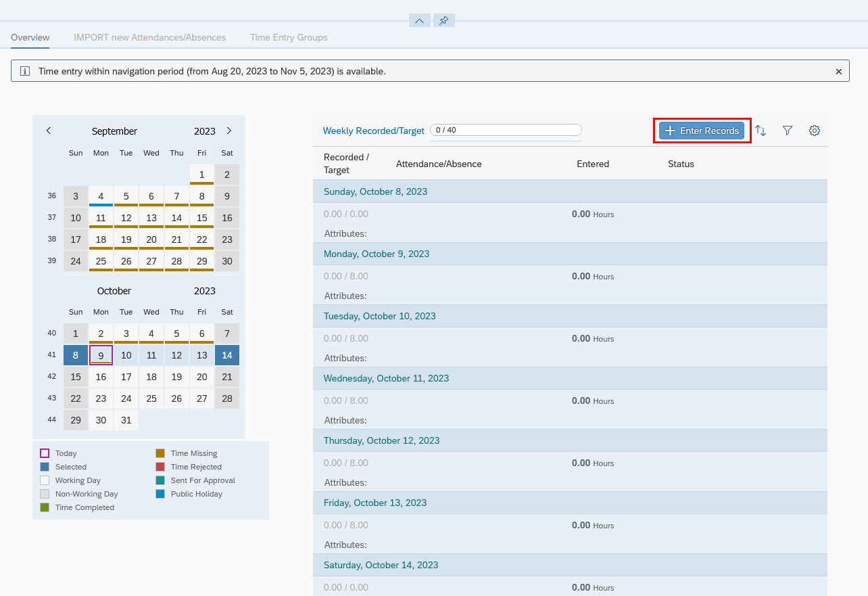Pin the header using the pin icon
Screen dimensions: 868x596
click(x=443, y=21)
